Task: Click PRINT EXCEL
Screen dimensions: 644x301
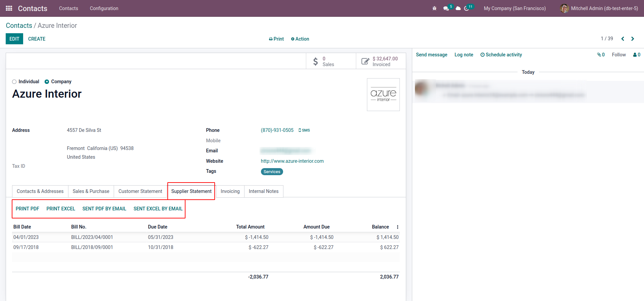Action: 61,209
